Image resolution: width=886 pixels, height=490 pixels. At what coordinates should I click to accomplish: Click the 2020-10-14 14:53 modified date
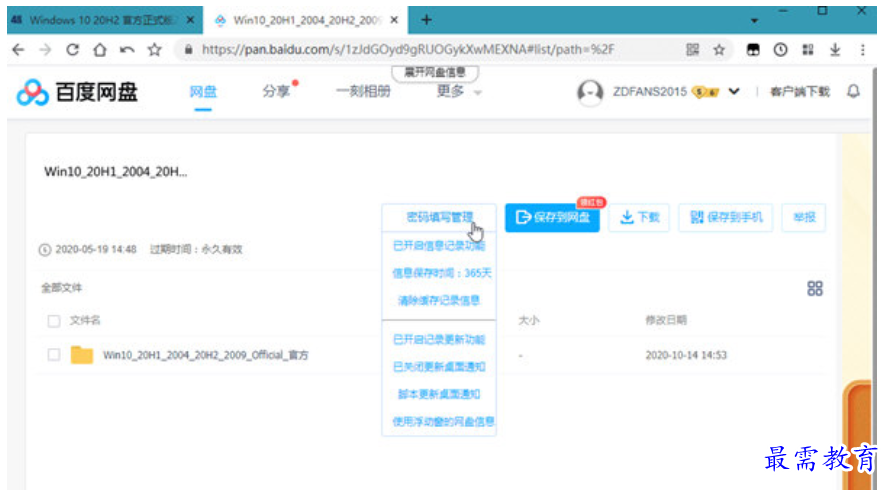click(686, 355)
